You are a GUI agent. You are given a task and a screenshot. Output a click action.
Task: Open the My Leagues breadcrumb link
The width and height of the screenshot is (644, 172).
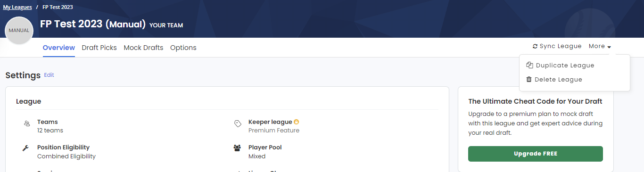17,8
